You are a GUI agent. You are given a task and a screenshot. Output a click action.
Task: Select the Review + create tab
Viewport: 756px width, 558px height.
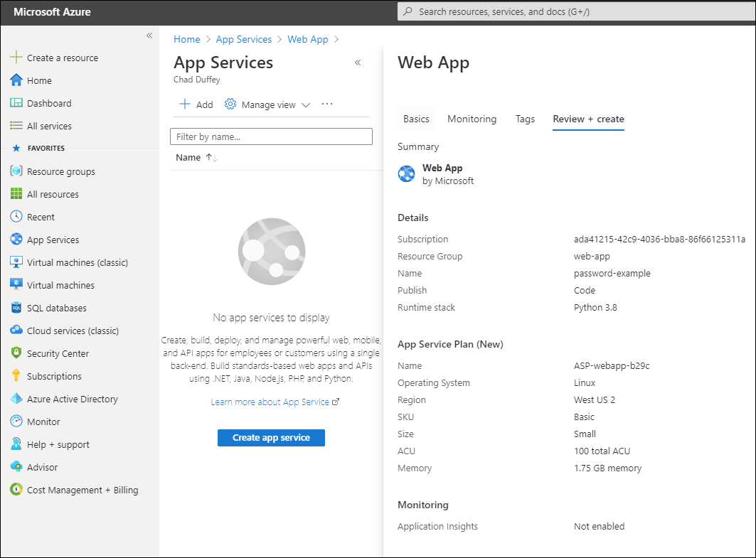(588, 119)
